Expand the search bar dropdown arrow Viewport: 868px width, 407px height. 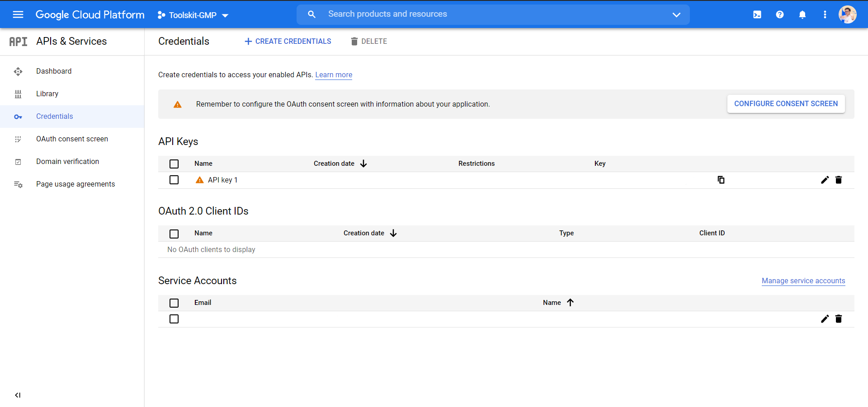pos(676,14)
